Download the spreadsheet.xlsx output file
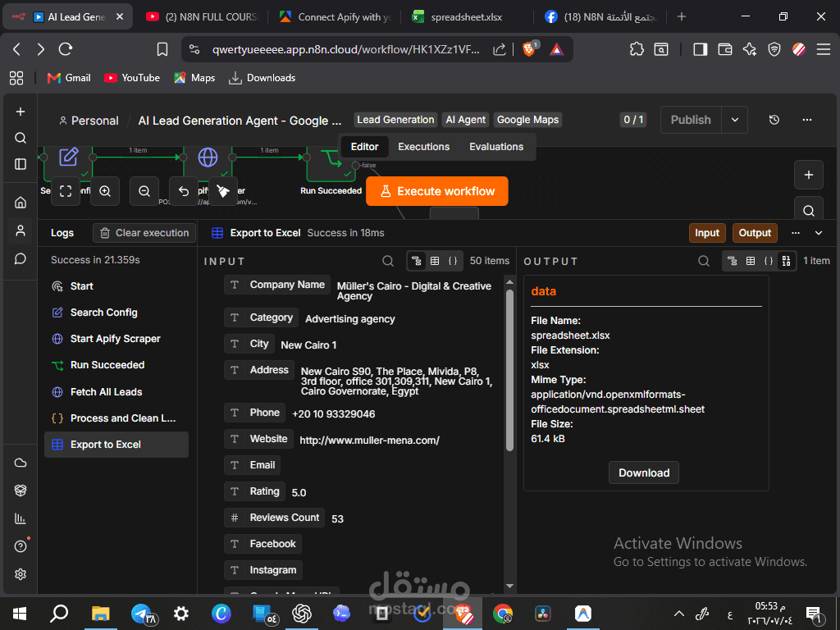This screenshot has width=840, height=630. [643, 473]
